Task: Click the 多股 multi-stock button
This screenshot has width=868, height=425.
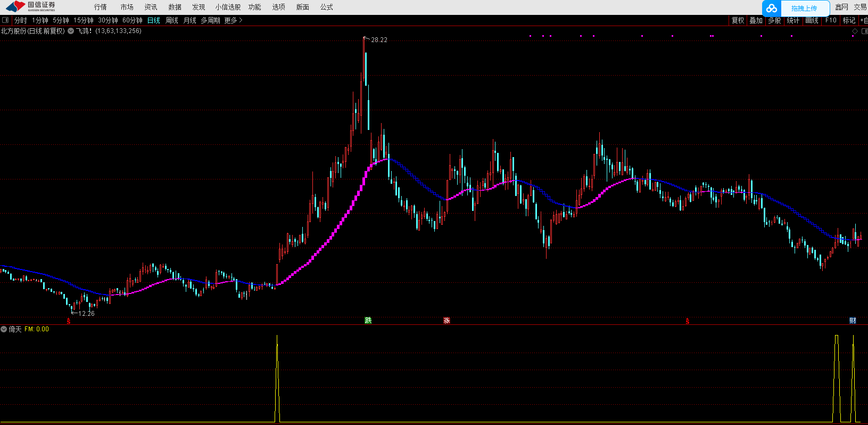Action: click(x=774, y=20)
